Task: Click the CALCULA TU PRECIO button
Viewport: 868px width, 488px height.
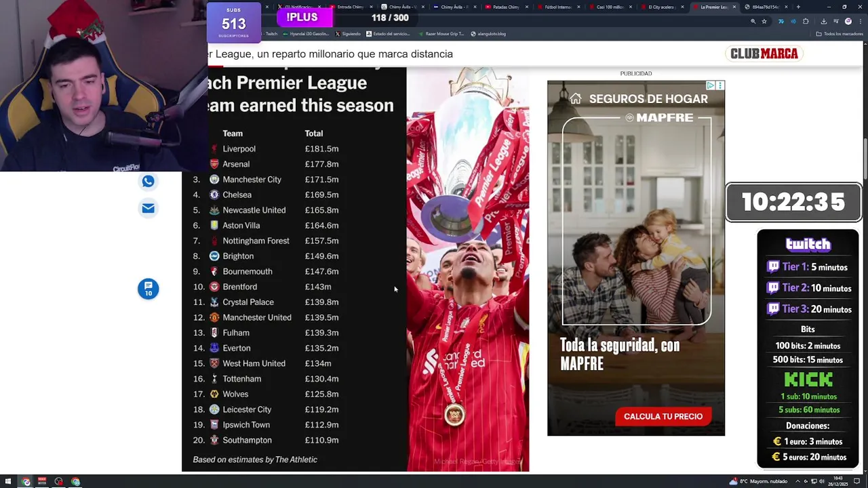Action: click(663, 416)
